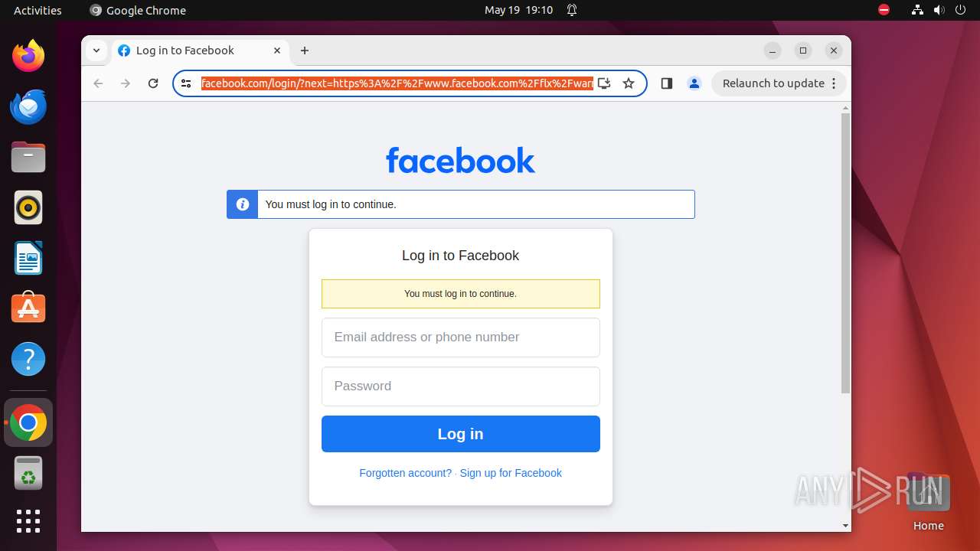Click the Email address or phone number field
The image size is (980, 551).
[x=461, y=337]
